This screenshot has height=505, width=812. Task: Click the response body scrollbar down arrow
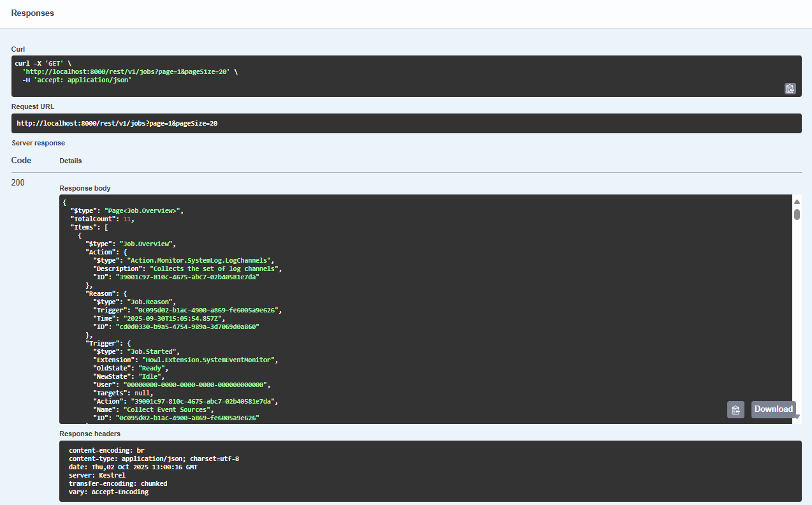pyautogui.click(x=797, y=416)
